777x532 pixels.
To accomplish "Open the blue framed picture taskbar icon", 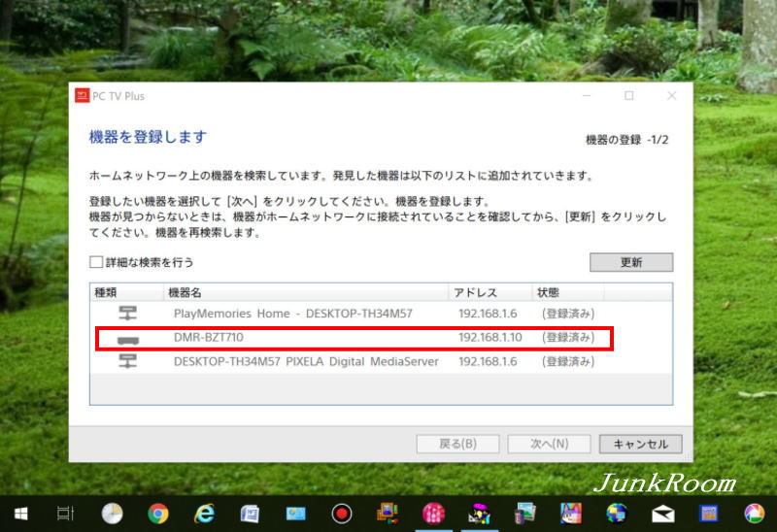I will [709, 515].
